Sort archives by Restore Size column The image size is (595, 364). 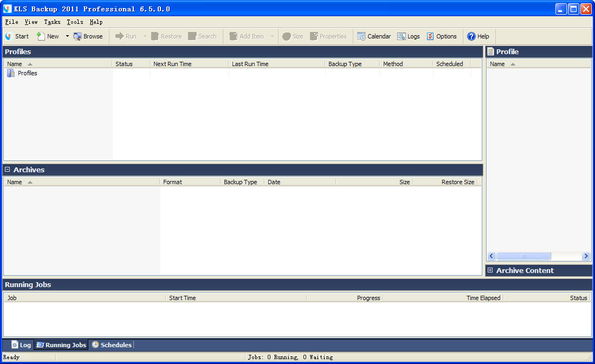[x=445, y=183]
